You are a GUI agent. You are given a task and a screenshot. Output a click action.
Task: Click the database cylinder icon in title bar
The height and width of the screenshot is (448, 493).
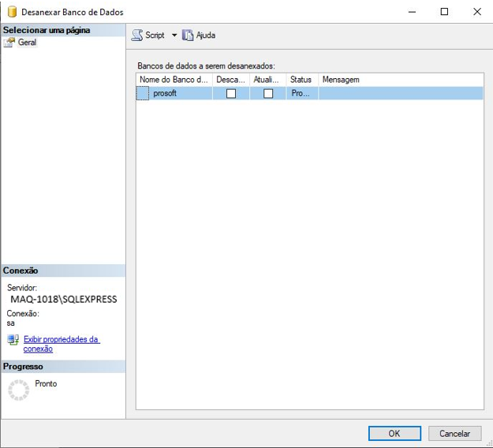(12, 12)
